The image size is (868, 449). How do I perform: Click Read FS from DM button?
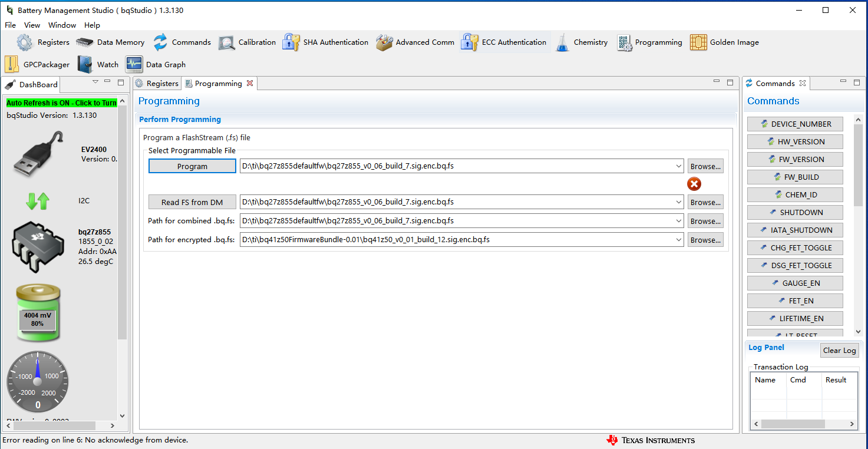[x=192, y=202]
